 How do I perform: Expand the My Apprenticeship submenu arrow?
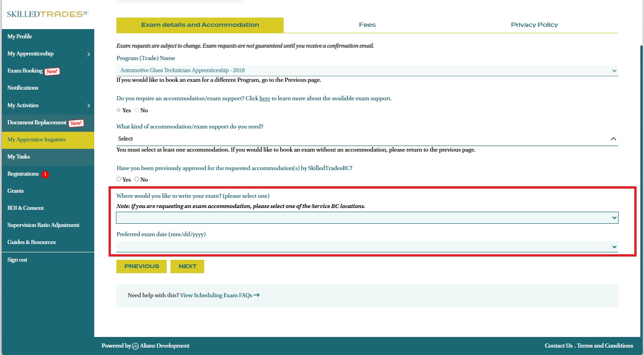click(88, 54)
